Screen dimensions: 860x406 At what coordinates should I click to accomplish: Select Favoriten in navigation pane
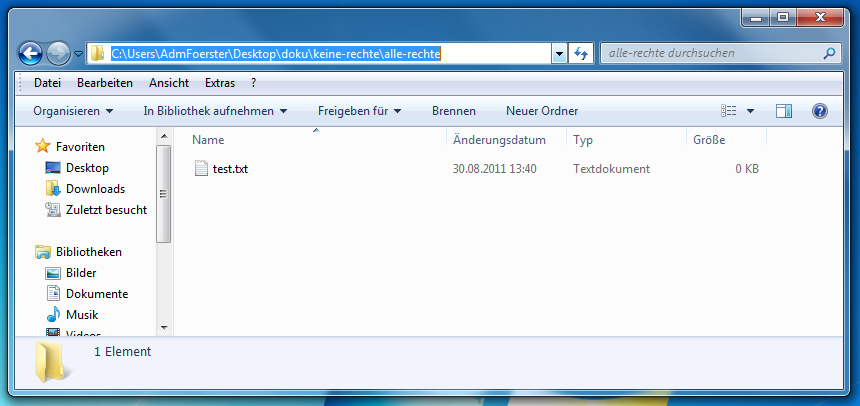80,147
